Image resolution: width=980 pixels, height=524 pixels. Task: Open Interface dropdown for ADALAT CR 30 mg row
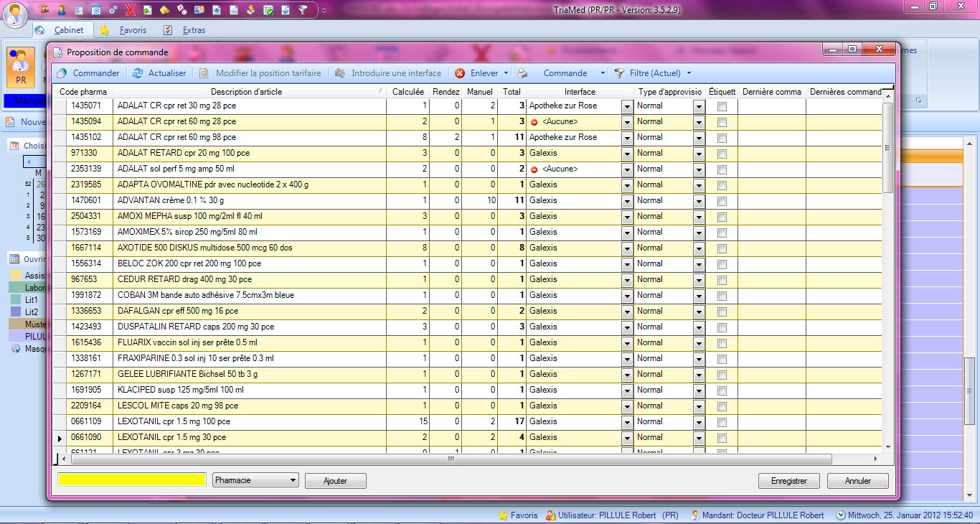pos(627,106)
